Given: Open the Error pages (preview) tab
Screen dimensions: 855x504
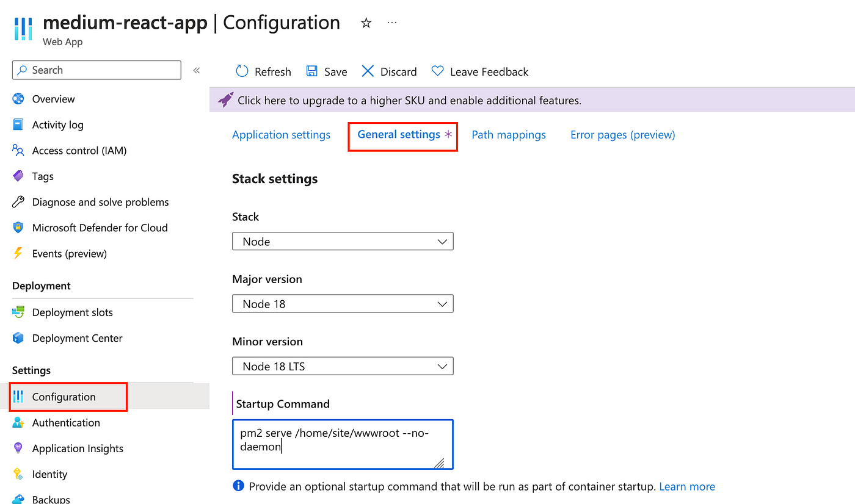Looking at the screenshot, I should (623, 135).
